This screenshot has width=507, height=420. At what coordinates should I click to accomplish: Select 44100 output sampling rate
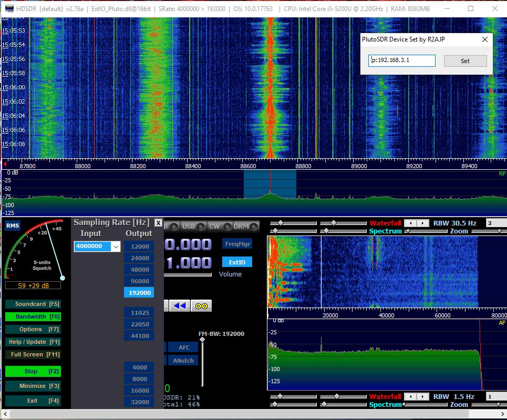click(139, 336)
